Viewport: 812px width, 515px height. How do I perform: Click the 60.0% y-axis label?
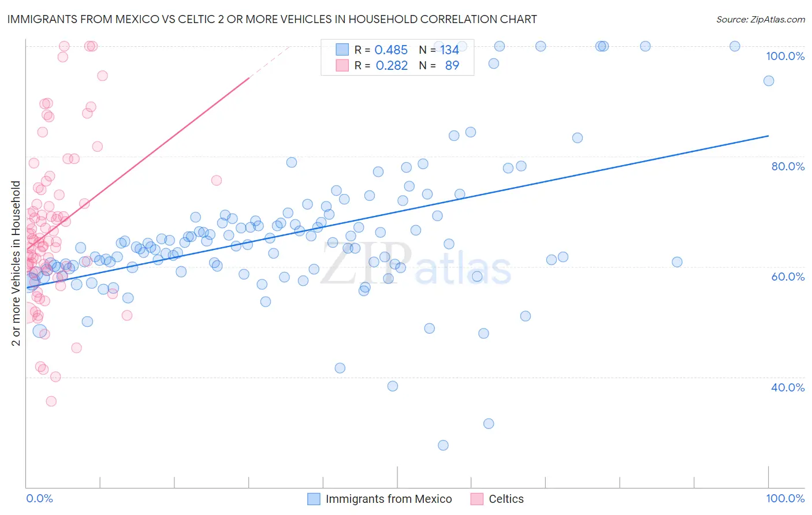click(x=788, y=277)
